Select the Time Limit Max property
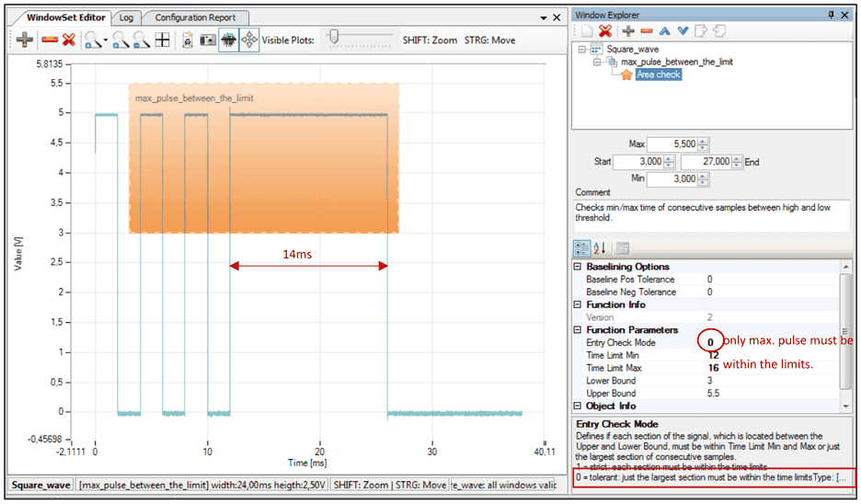 [614, 369]
